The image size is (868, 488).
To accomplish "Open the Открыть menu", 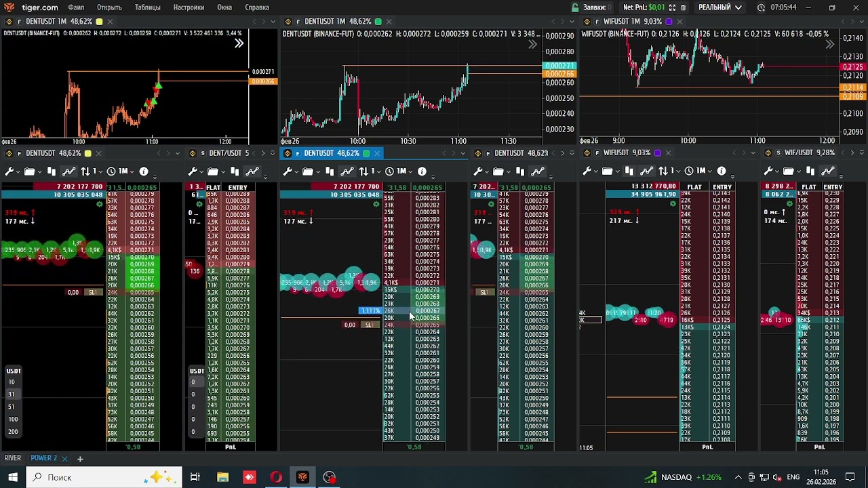I will [x=109, y=7].
